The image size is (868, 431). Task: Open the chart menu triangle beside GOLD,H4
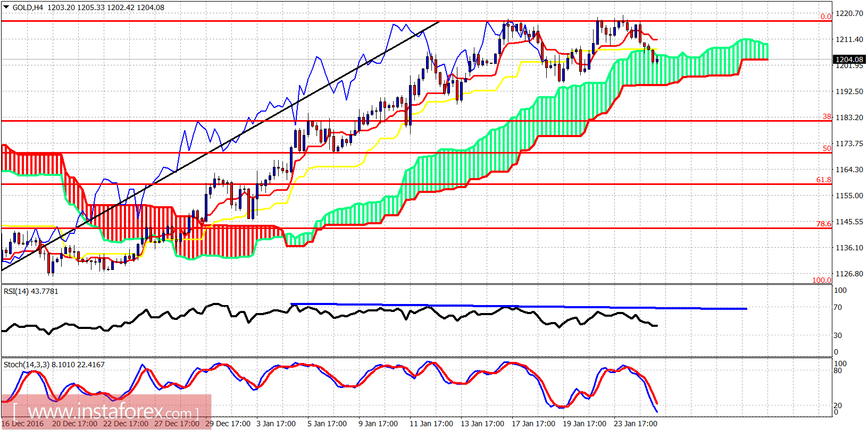click(x=6, y=7)
